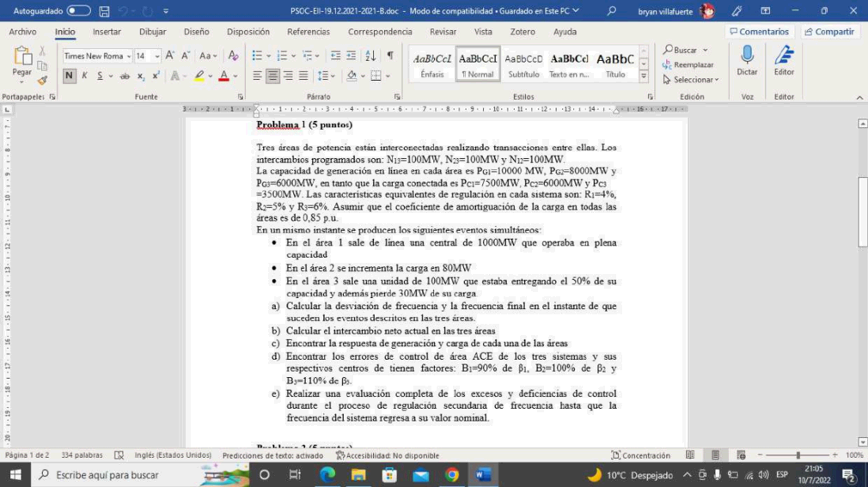
Task: Align text left
Action: pyautogui.click(x=258, y=76)
